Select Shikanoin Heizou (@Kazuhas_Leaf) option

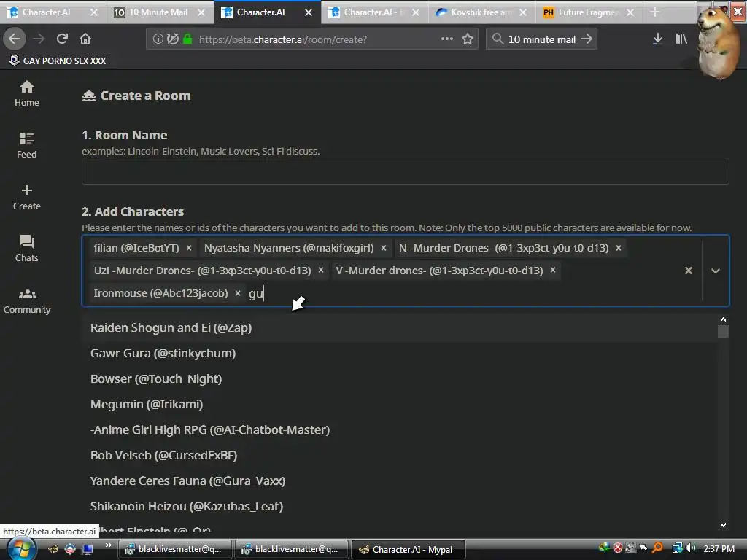tap(399, 506)
